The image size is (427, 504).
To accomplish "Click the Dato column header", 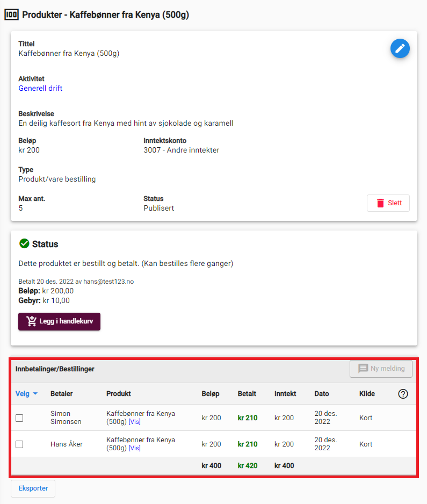I will click(322, 394).
